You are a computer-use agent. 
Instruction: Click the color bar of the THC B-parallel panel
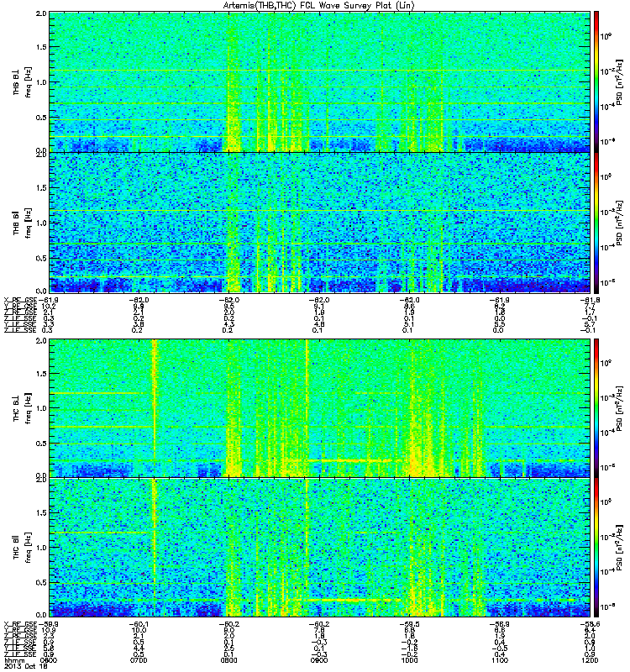[596, 548]
